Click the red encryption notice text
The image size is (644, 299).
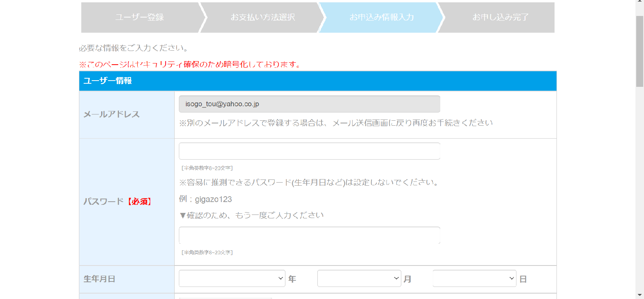[191, 64]
